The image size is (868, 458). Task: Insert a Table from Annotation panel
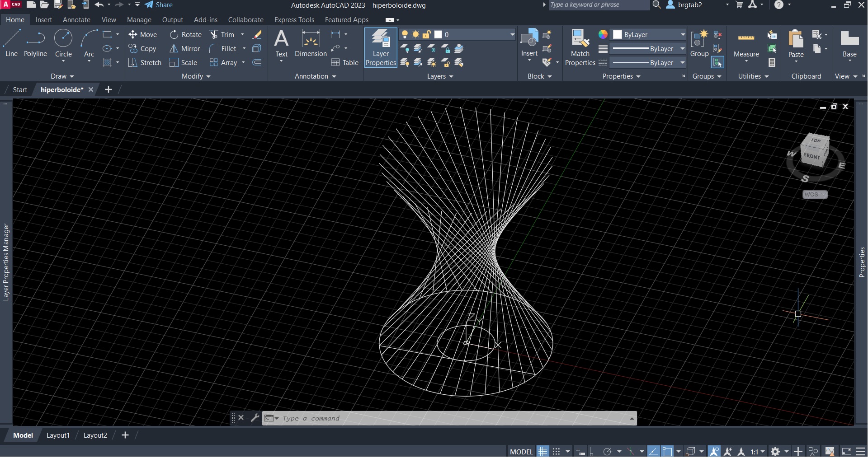(x=344, y=63)
